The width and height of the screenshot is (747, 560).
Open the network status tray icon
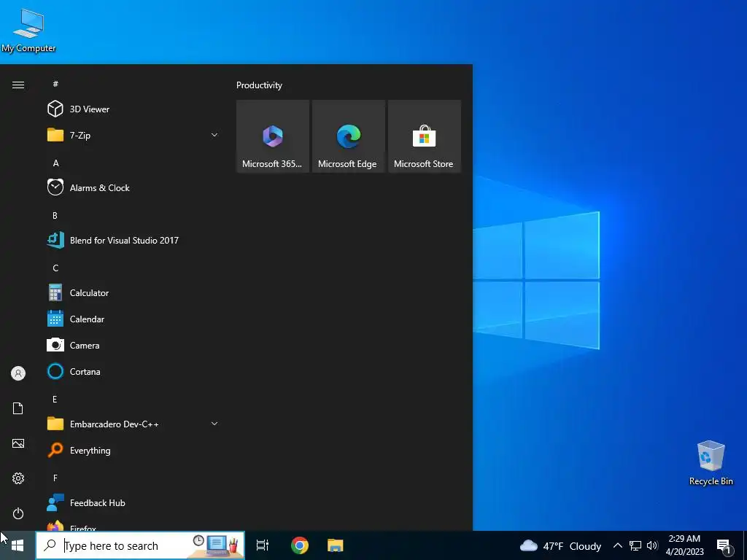tap(635, 545)
